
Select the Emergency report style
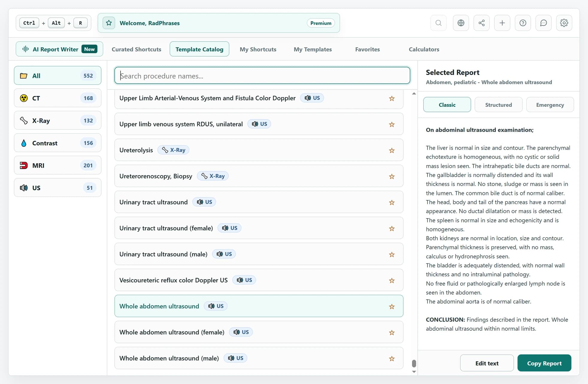[x=550, y=105]
